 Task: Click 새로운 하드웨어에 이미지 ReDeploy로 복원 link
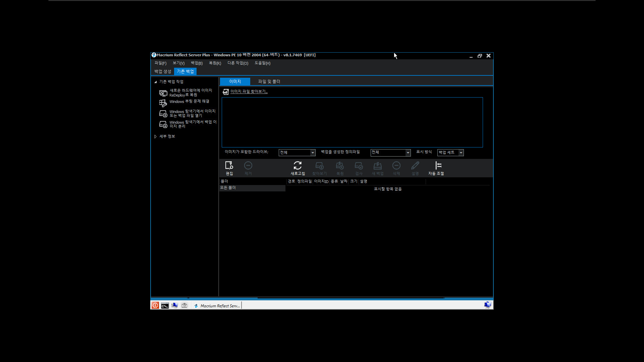(x=191, y=93)
